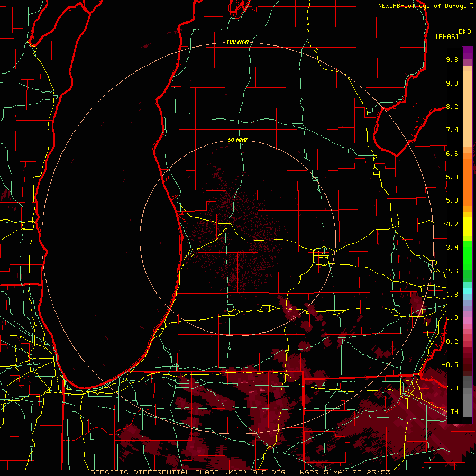Click the 1.8 scale value
This screenshot has height=476, width=476.
click(x=452, y=295)
